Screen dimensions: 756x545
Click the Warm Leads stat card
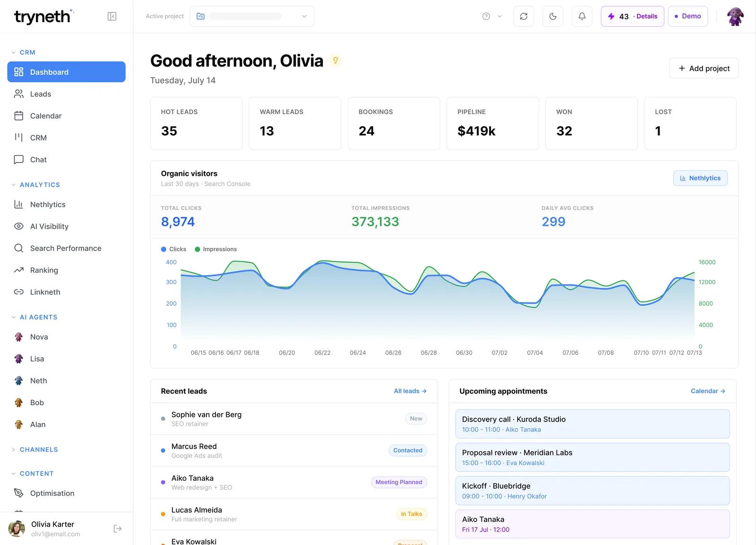(295, 123)
